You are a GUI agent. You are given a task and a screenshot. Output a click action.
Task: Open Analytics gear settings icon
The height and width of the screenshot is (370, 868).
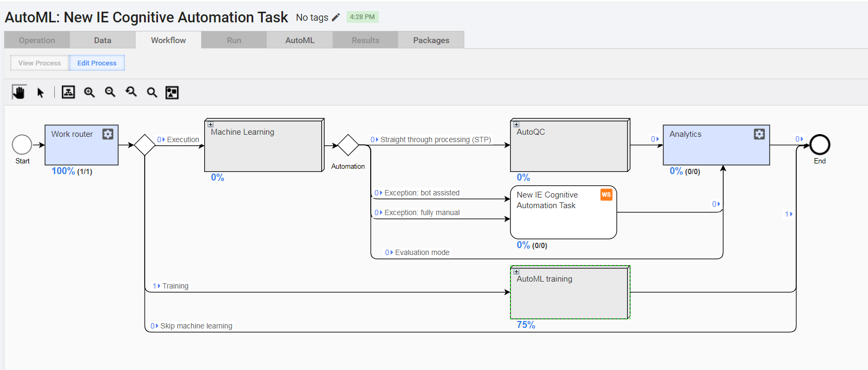759,134
